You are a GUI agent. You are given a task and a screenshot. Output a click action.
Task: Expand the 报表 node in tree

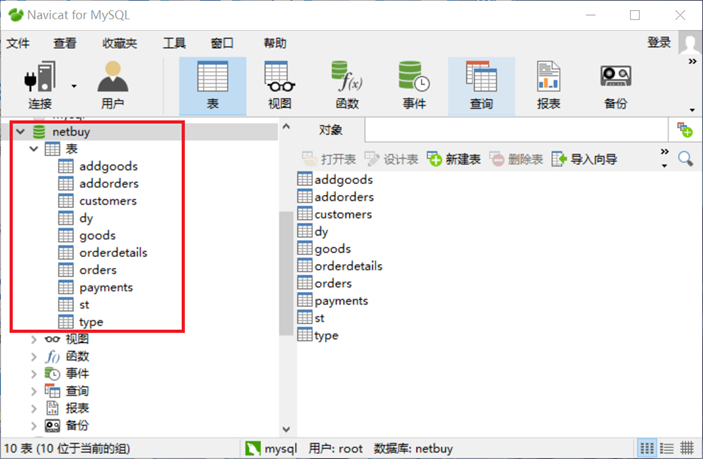34,408
